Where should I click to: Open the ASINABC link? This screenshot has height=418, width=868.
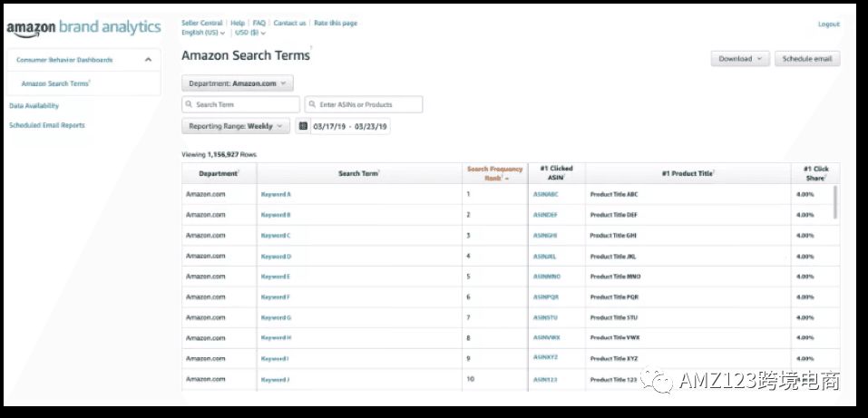tap(546, 194)
